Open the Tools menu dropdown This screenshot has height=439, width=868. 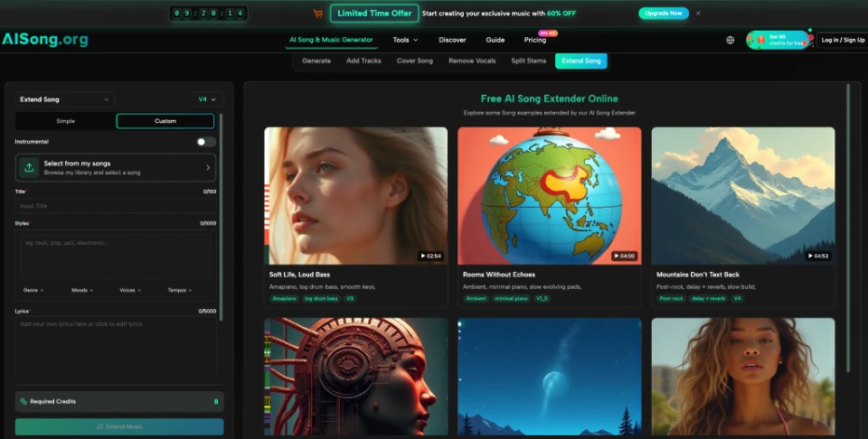405,40
